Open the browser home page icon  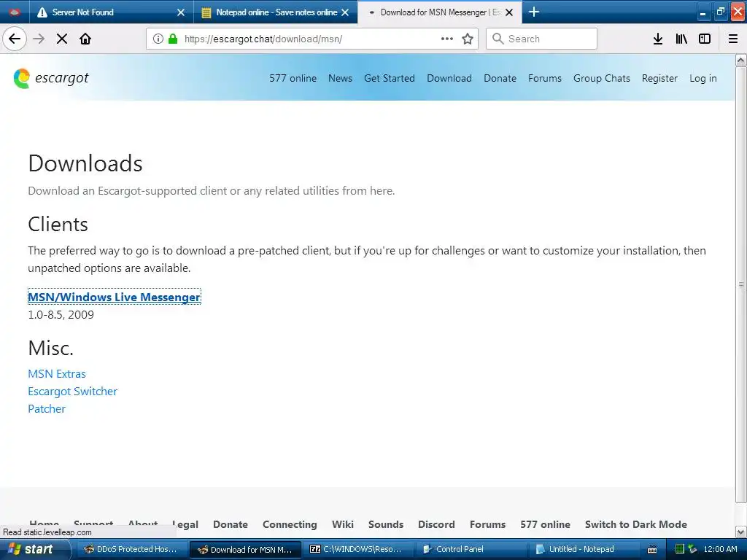tap(85, 39)
